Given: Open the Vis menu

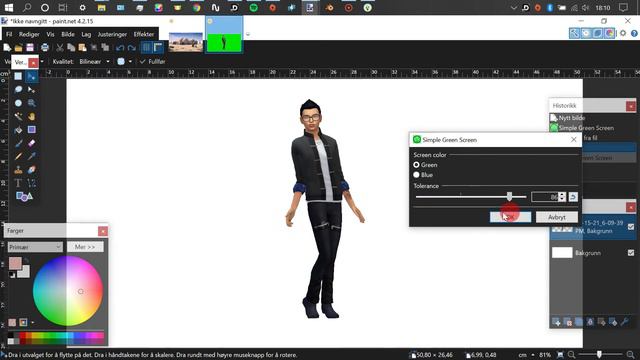Looking at the screenshot, I should [50, 34].
